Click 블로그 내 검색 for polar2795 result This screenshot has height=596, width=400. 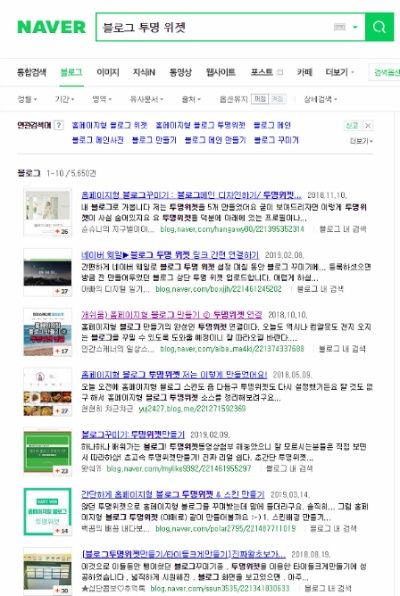(x=333, y=528)
